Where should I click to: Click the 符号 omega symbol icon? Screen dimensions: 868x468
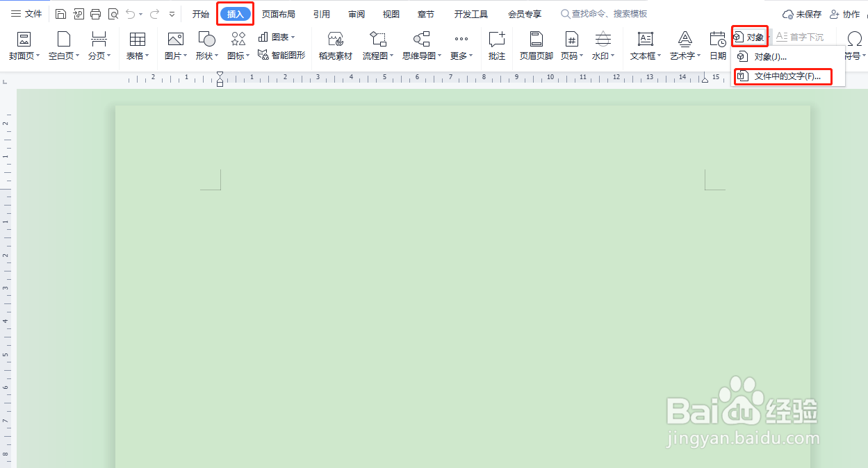(855, 39)
